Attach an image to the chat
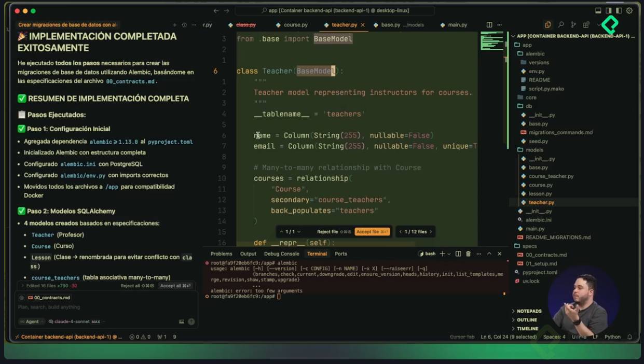 [182, 321]
